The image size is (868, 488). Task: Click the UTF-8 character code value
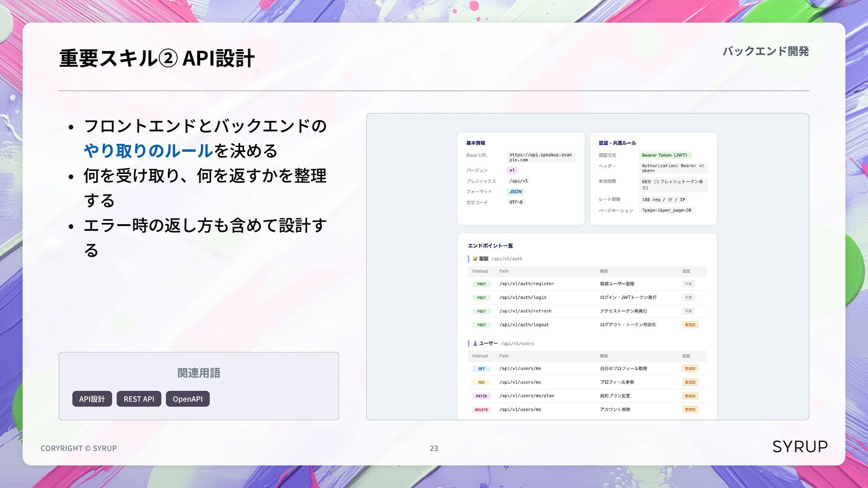tap(516, 202)
